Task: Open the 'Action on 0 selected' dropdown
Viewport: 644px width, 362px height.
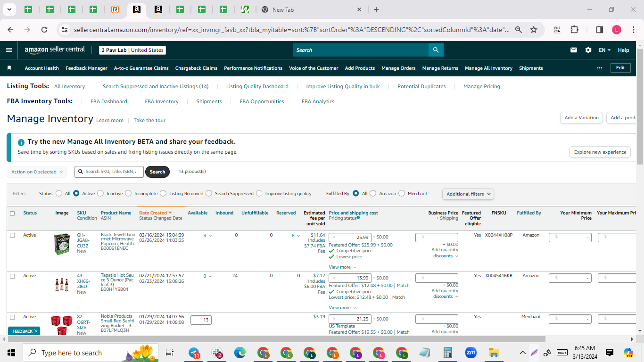Action: pos(37,172)
